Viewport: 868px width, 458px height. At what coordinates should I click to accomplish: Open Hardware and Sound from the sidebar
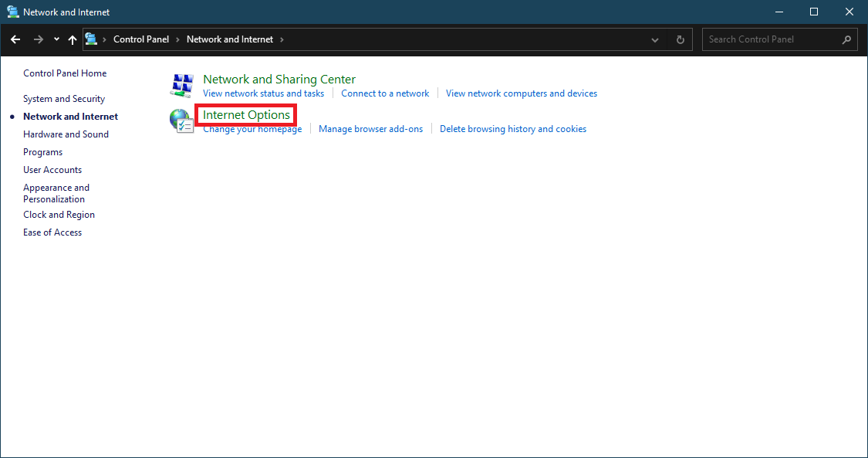pyautogui.click(x=66, y=134)
